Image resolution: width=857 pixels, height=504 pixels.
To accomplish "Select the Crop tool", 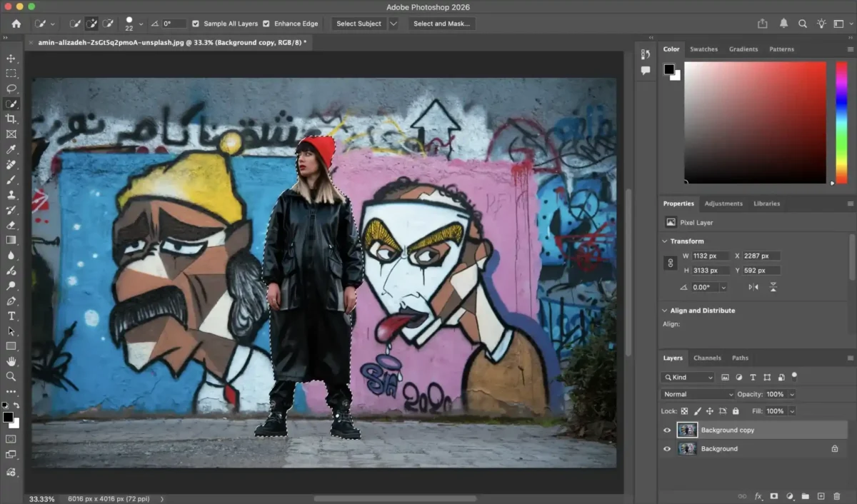I will [x=11, y=119].
